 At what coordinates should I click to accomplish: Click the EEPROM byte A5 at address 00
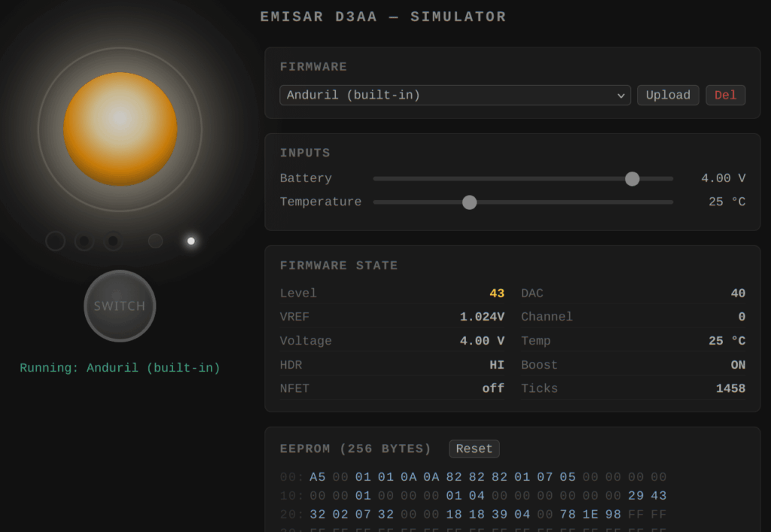point(317,476)
